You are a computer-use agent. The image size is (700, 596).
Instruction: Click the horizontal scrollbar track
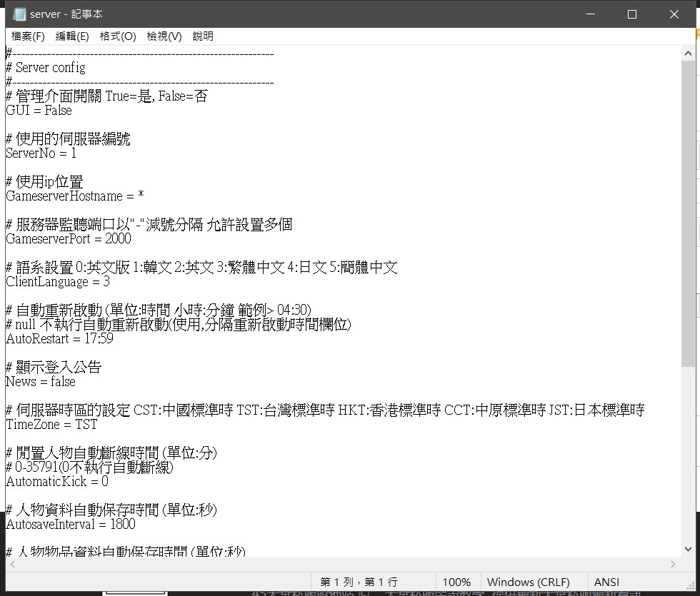(343, 565)
